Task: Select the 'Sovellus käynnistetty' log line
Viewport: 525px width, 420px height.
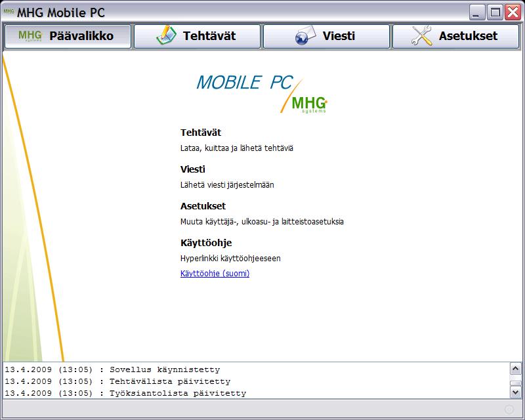Action: pyautogui.click(x=112, y=369)
